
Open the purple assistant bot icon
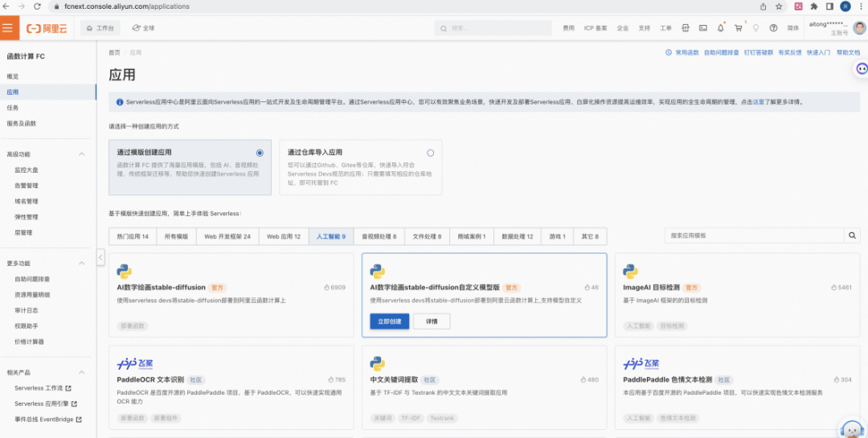862,68
